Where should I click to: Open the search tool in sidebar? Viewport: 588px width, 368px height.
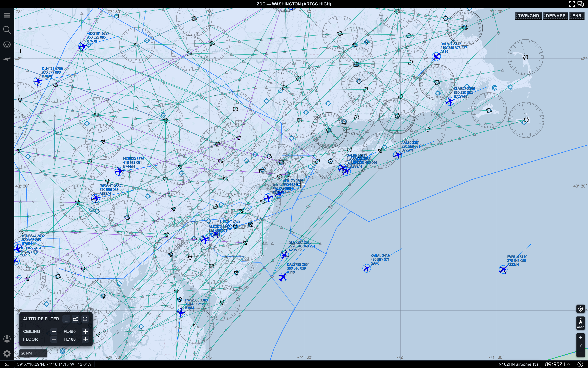[7, 30]
